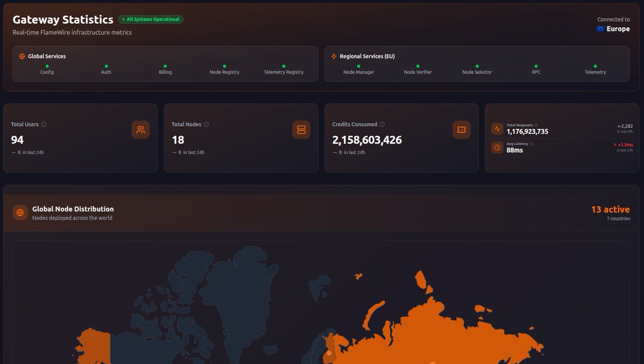Screen dimensions: 644x364
Task: Click the Credits Consumed ticket icon
Action: coord(462,129)
